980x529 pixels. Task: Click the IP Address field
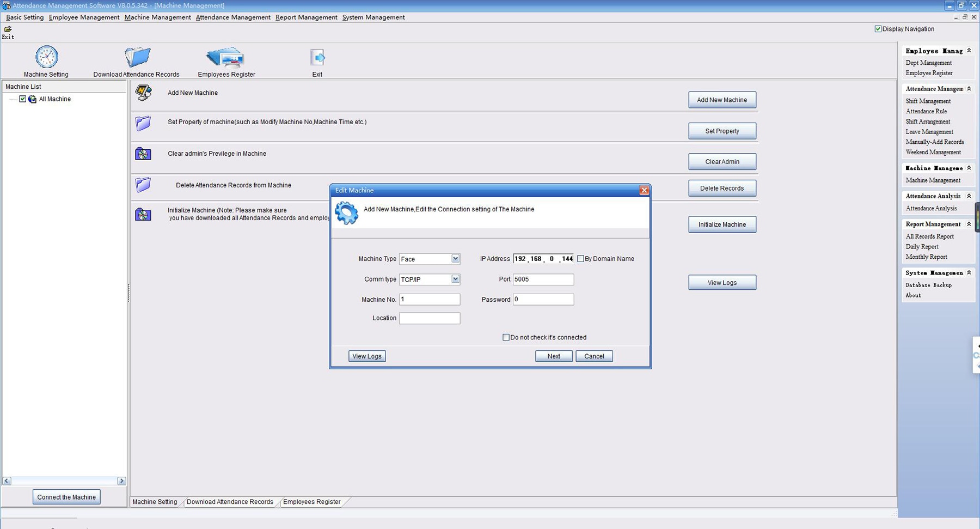coord(543,259)
